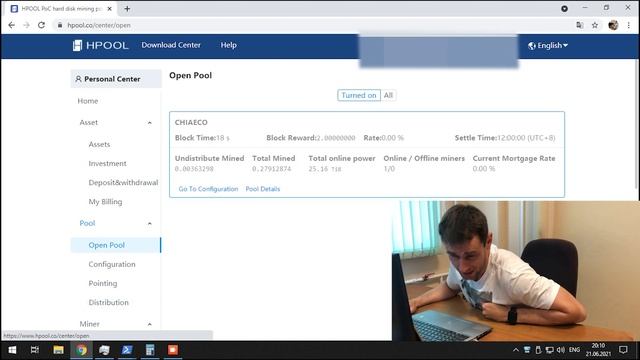Open Deposit&withdrawal in sidebar
The image size is (640, 360).
tap(123, 182)
